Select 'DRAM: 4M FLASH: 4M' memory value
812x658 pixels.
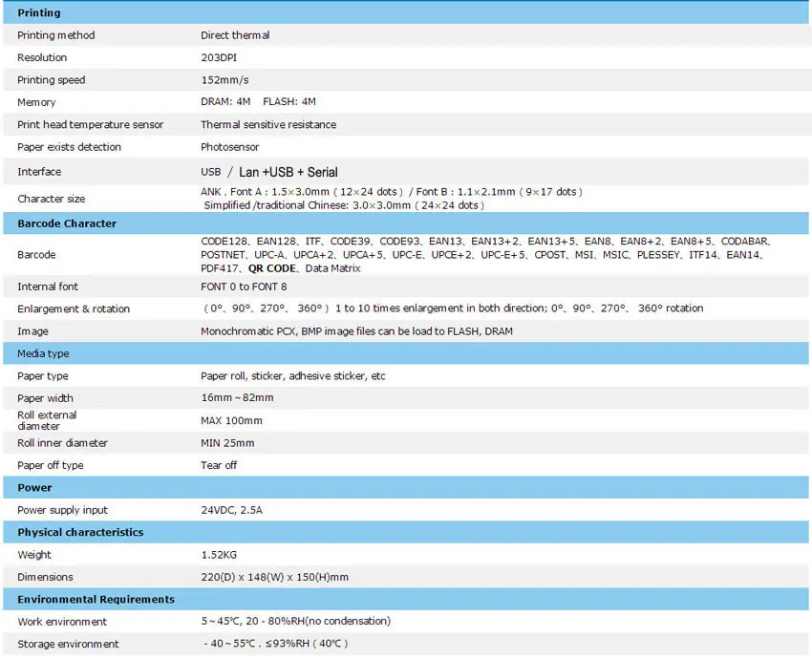[259, 102]
